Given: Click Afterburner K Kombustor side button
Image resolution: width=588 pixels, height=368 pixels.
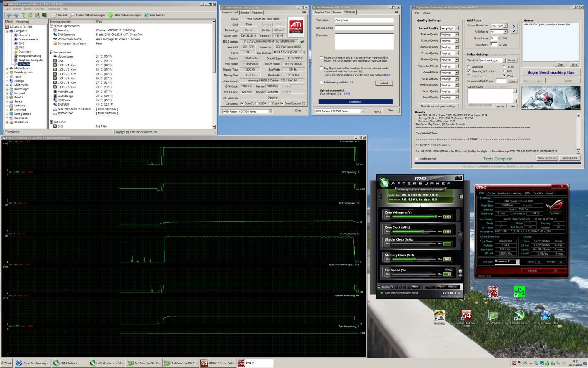Looking at the screenshot, I should coord(379,196).
